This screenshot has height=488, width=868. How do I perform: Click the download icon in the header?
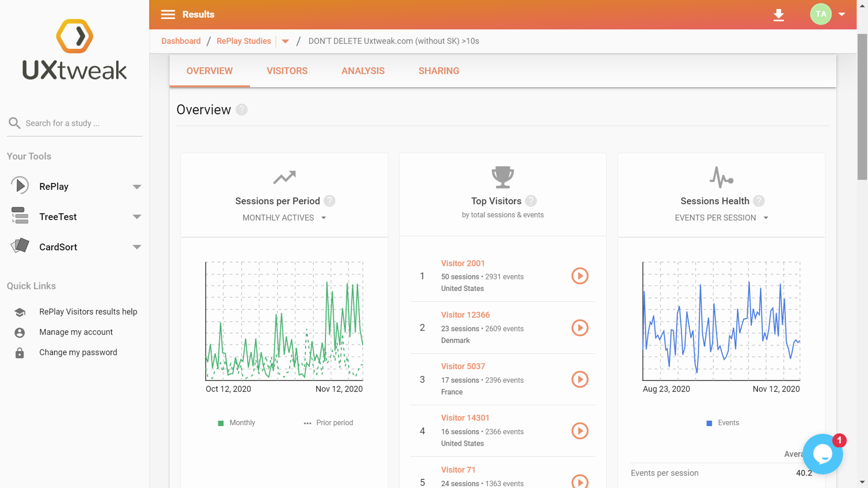(779, 15)
